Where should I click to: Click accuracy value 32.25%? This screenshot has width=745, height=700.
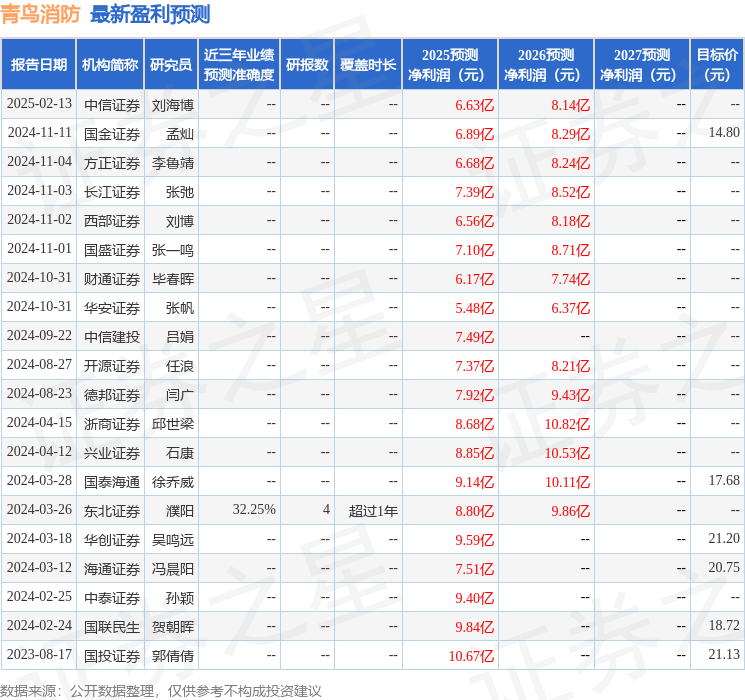[x=254, y=509]
